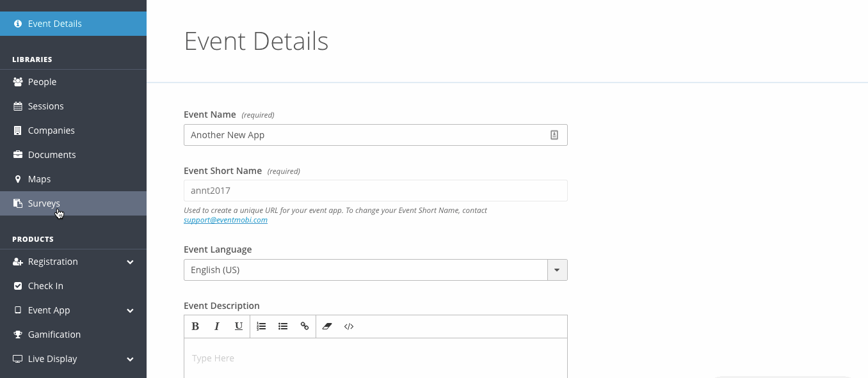The width and height of the screenshot is (868, 378).
Task: Toggle bold formatting in description editor
Action: tap(195, 326)
